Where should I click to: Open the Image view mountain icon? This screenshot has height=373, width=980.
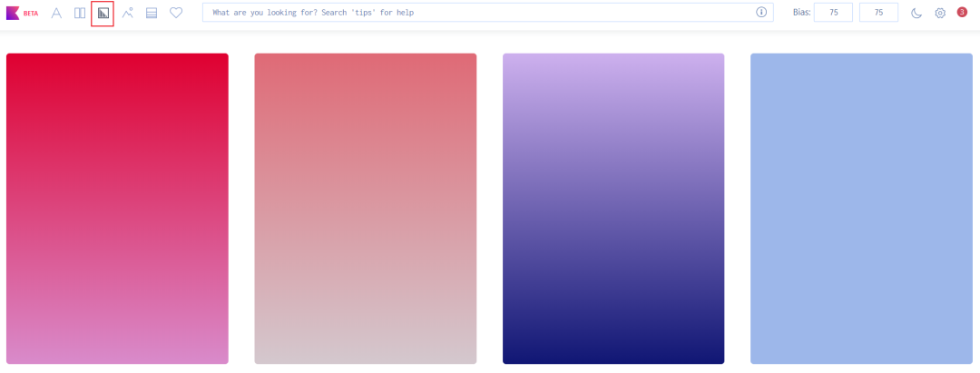click(x=128, y=13)
